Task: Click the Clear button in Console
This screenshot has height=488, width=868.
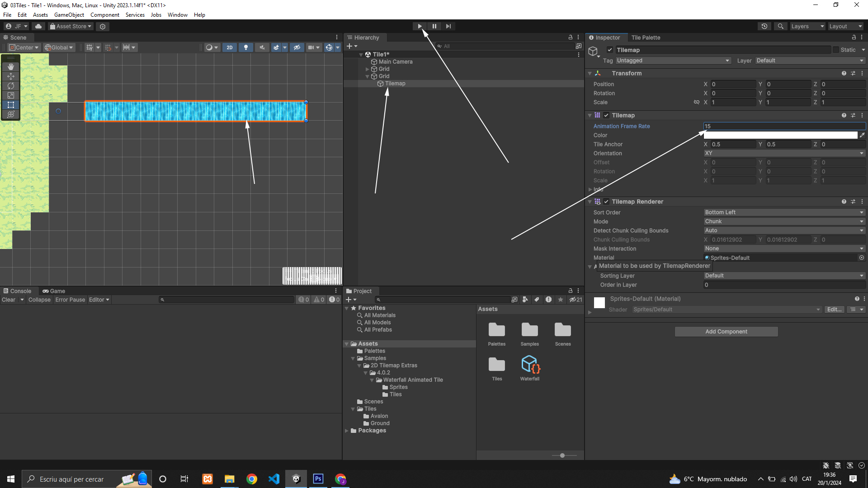Action: (x=9, y=300)
